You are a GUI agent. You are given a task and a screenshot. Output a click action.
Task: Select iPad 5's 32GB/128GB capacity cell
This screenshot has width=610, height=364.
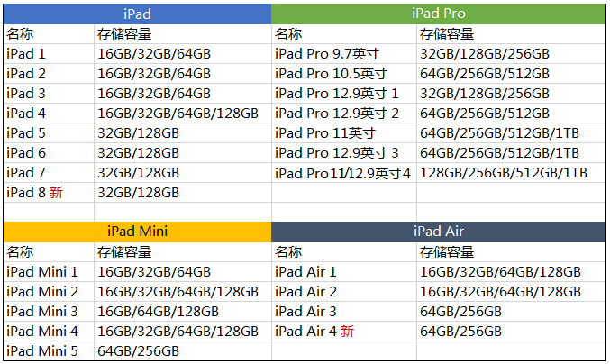183,133
